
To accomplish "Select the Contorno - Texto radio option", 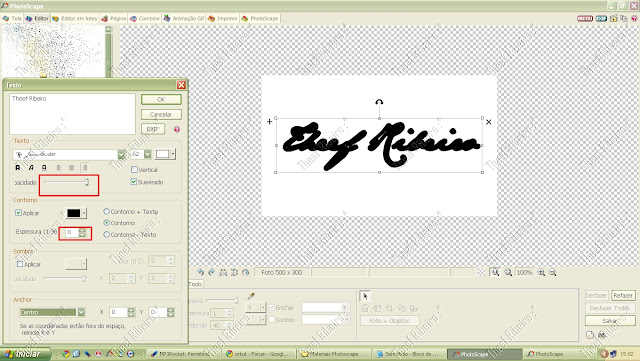I will click(107, 234).
